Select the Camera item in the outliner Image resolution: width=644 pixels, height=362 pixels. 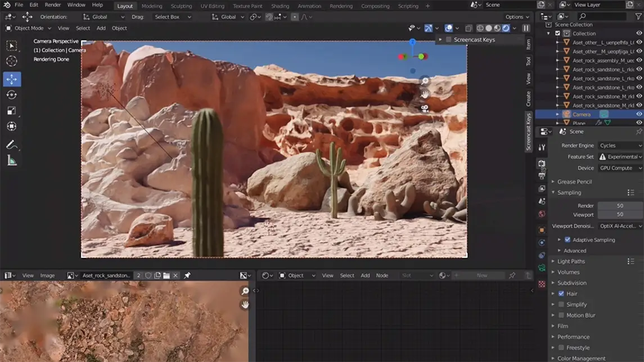pyautogui.click(x=582, y=114)
